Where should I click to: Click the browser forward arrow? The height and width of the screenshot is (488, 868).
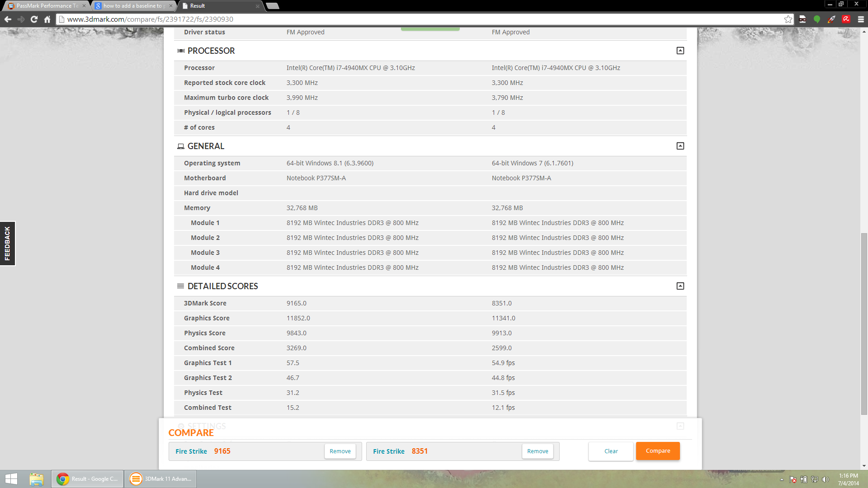[21, 19]
